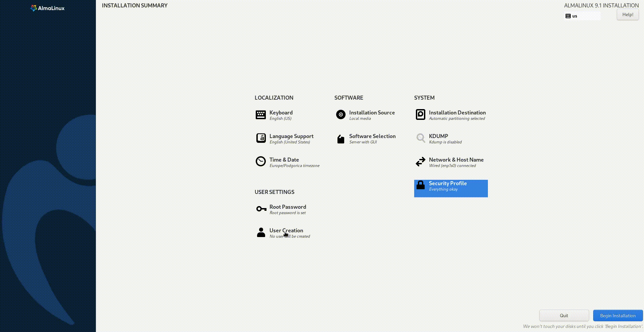Image resolution: width=644 pixels, height=332 pixels.
Task: Click the Time & Date clock icon
Action: [260, 162]
